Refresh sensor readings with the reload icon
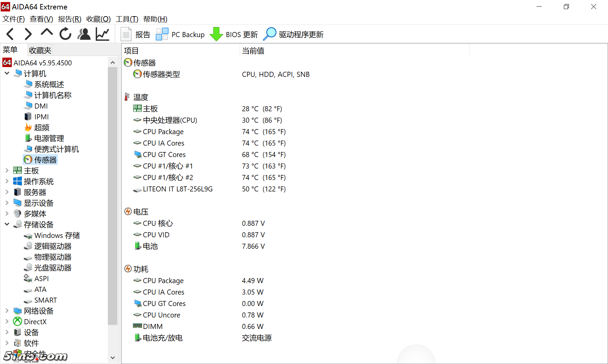The width and height of the screenshot is (608, 364). click(x=65, y=34)
